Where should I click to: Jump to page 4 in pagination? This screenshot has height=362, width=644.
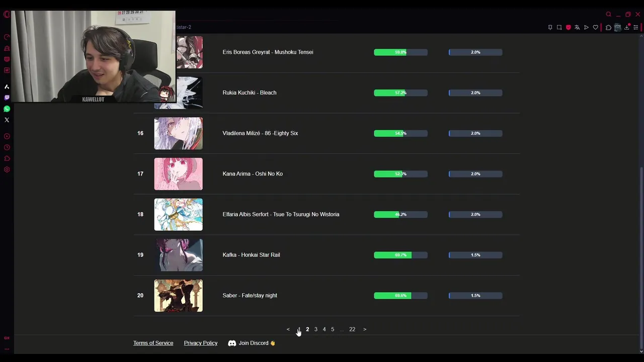pos(324,329)
